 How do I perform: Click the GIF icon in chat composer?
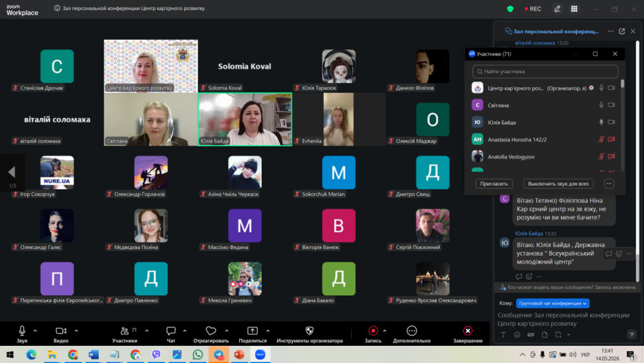[531, 334]
